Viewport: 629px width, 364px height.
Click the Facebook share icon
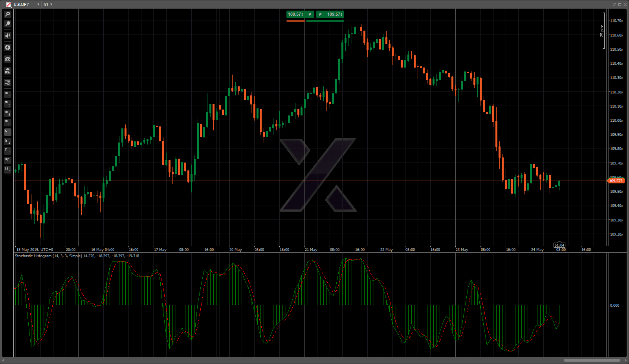pos(7,48)
